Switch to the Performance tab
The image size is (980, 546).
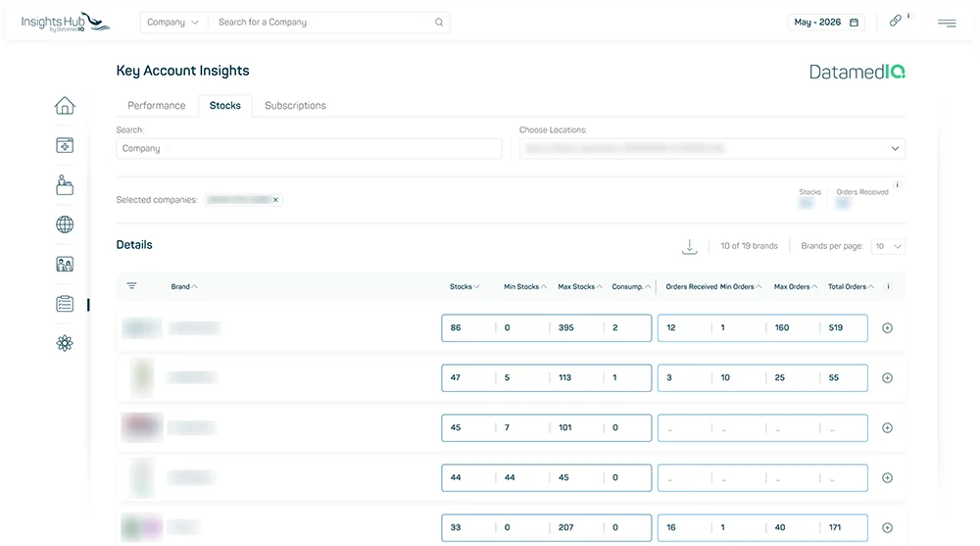click(156, 106)
